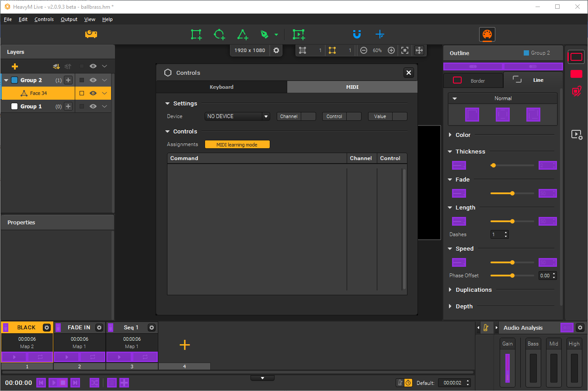This screenshot has width=588, height=391.
Task: Toggle visibility of Group 1
Action: [x=92, y=106]
